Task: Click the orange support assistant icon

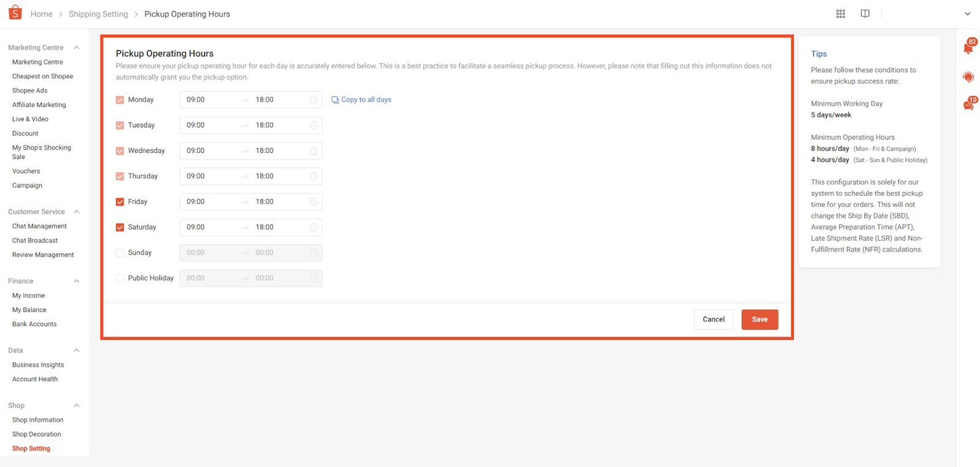Action: pyautogui.click(x=968, y=77)
